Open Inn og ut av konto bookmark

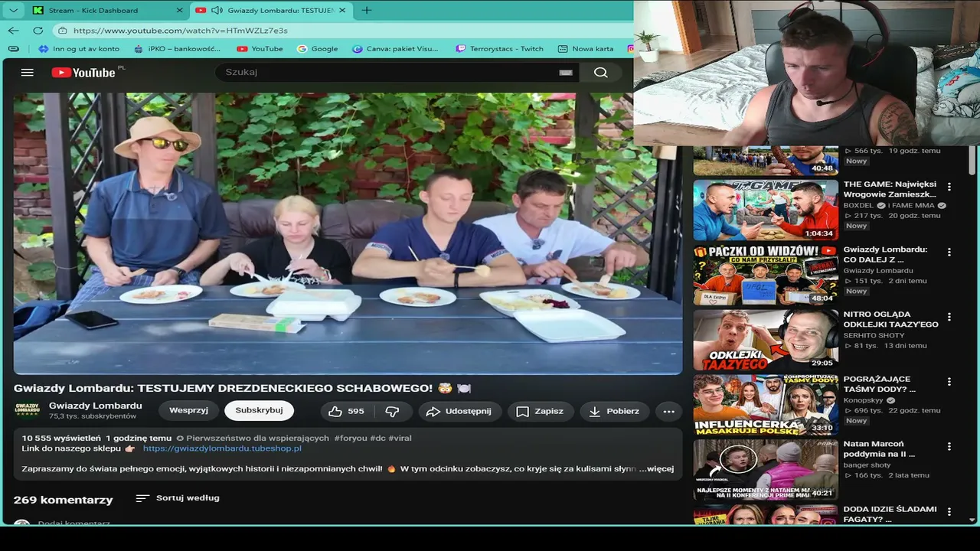79,48
